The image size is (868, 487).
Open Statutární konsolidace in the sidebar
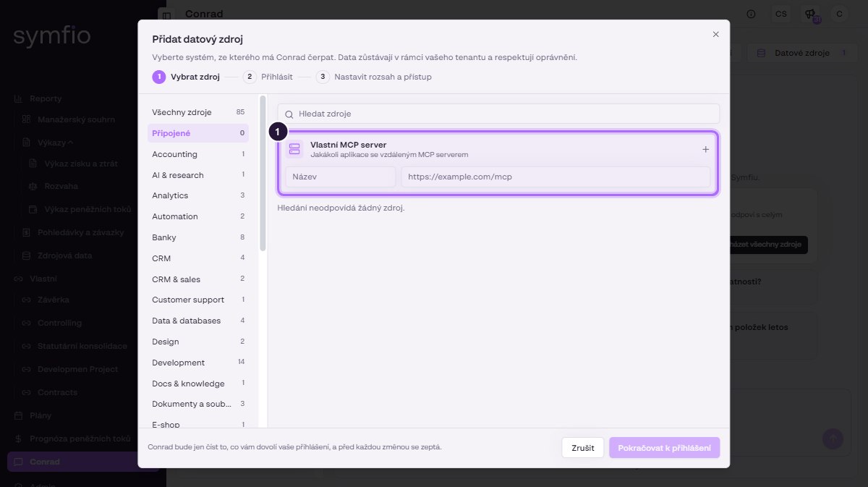[x=82, y=346]
